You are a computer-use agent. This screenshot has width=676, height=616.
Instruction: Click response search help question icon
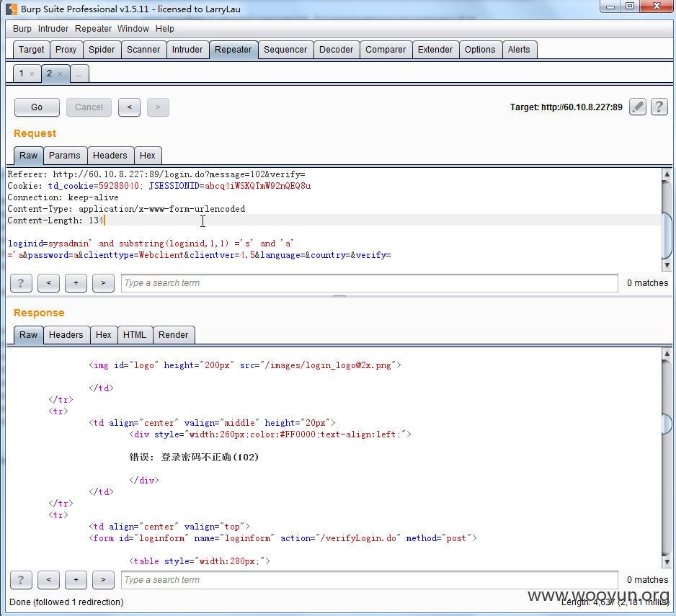[x=21, y=580]
